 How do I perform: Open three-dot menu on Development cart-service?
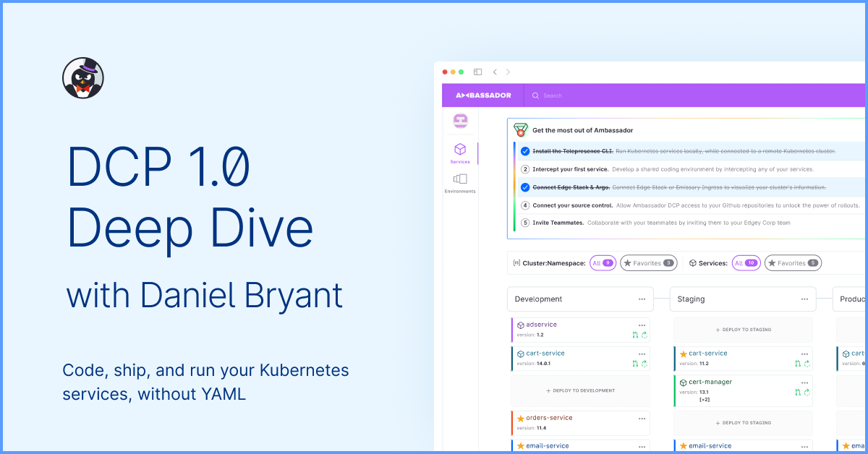point(642,354)
